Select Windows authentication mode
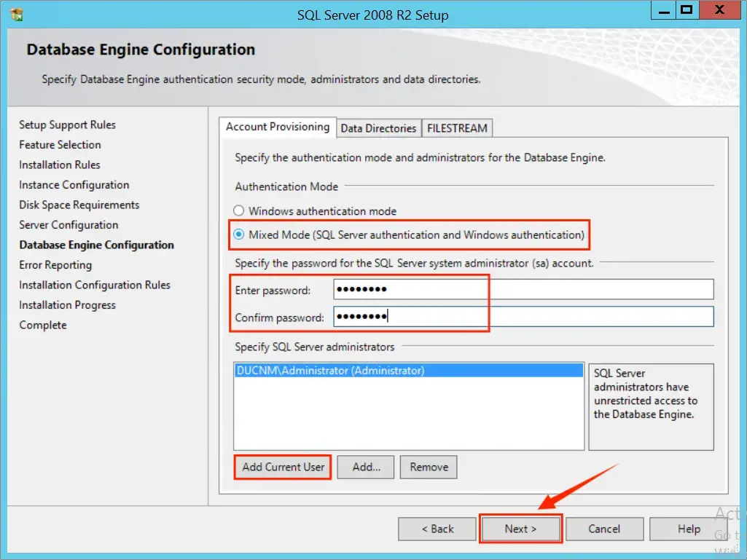747x560 pixels. 239,210
